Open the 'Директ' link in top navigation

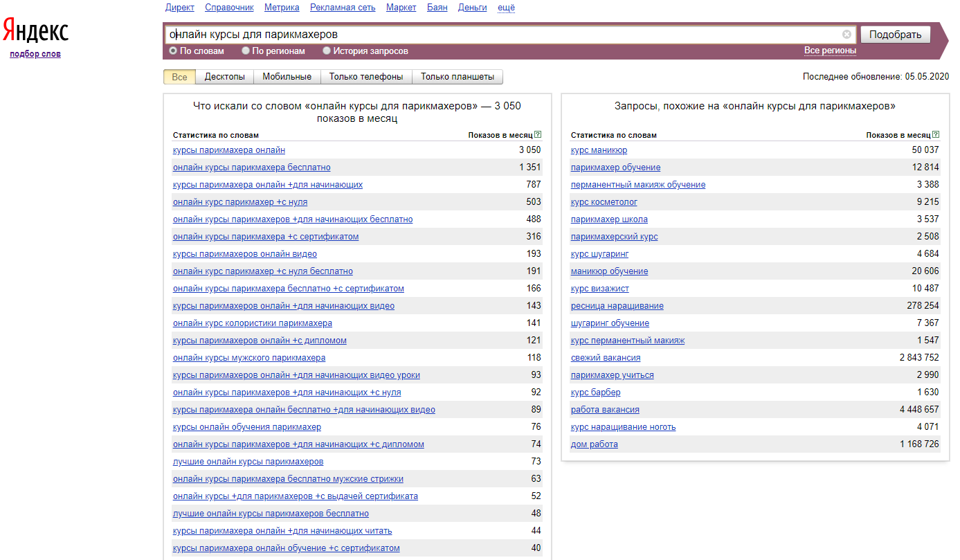click(180, 8)
